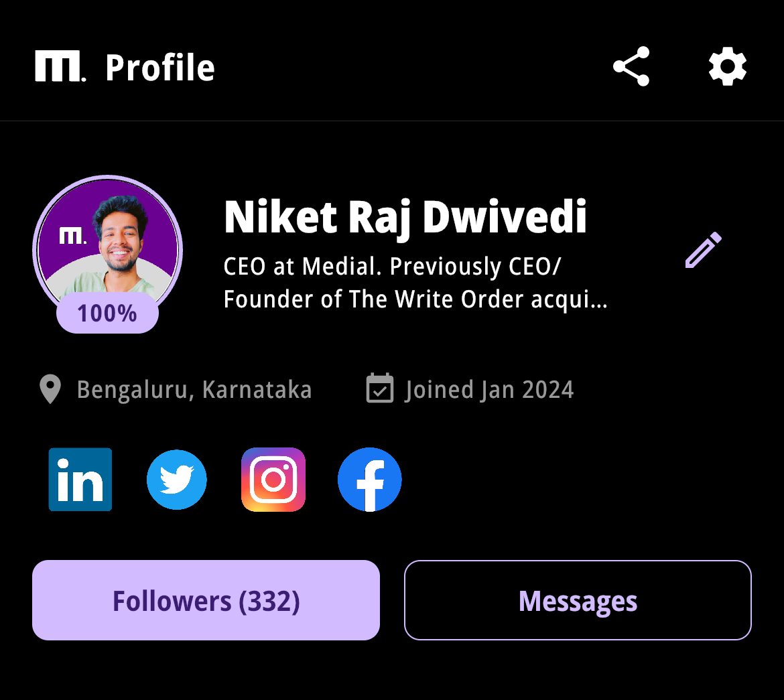784x700 pixels.
Task: Open the Facebook profile icon
Action: [369, 480]
